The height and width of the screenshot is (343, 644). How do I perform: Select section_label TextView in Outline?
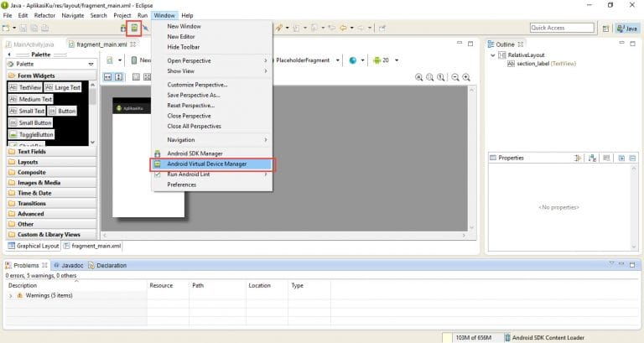pos(542,64)
